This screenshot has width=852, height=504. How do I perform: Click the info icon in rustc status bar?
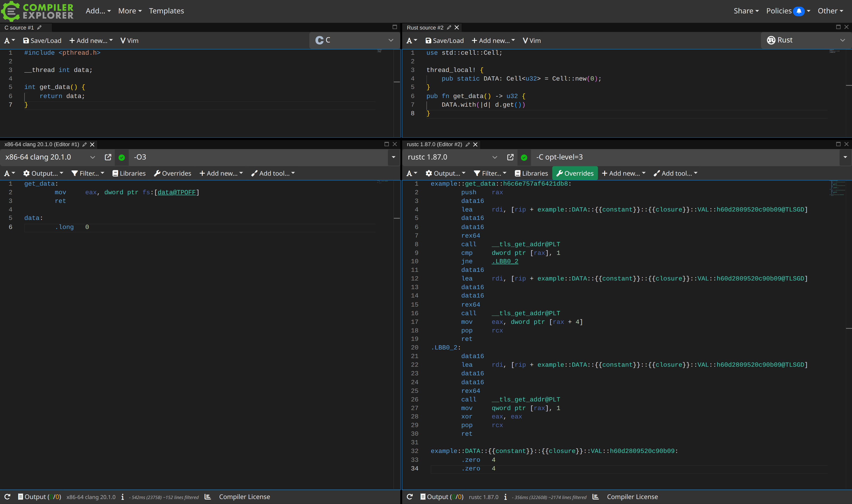(x=506, y=497)
